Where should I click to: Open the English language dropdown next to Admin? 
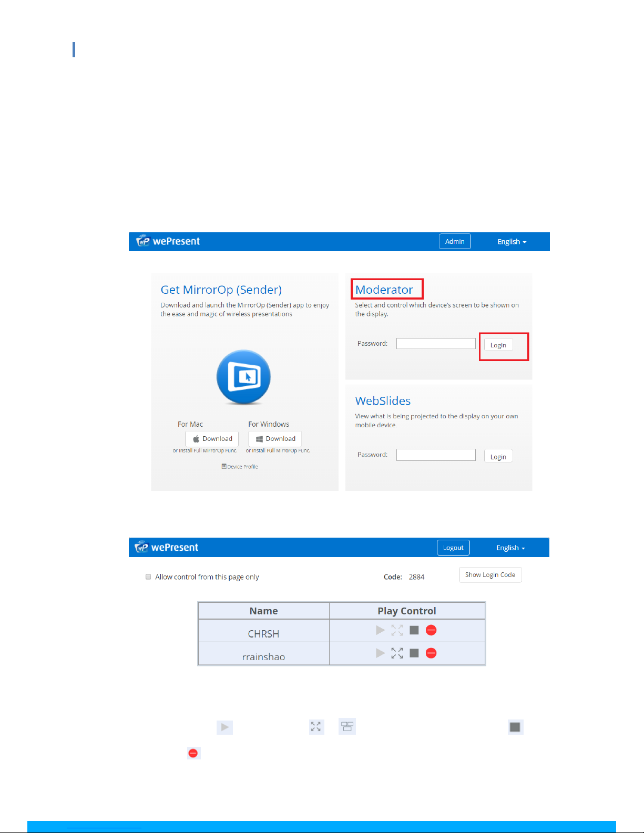[x=512, y=242]
